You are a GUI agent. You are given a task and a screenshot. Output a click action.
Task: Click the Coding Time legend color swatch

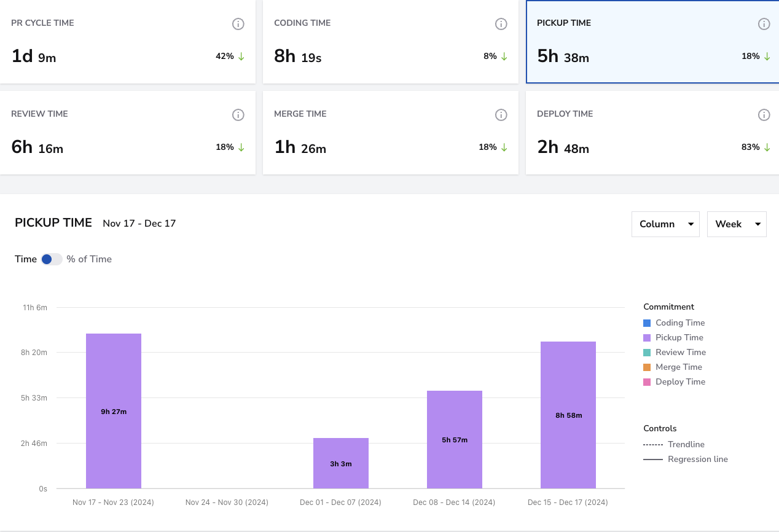pos(647,323)
